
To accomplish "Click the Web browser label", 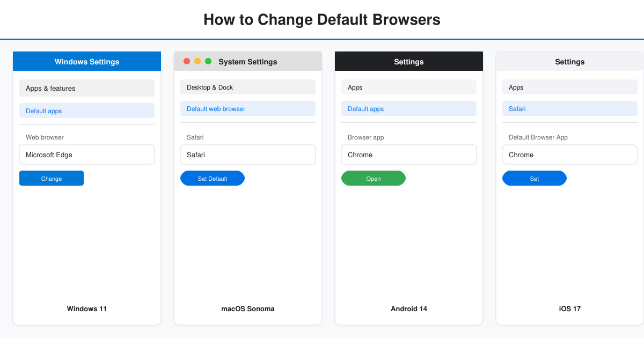I will pos(45,137).
